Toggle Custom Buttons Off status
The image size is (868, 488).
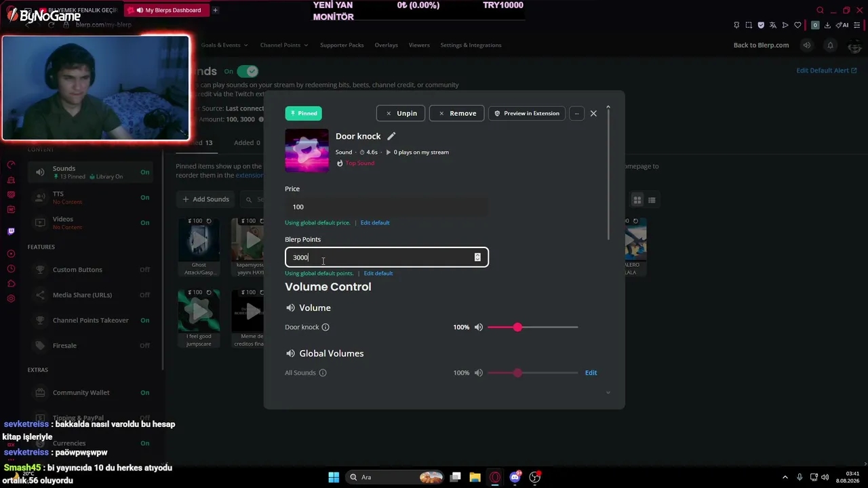(144, 270)
